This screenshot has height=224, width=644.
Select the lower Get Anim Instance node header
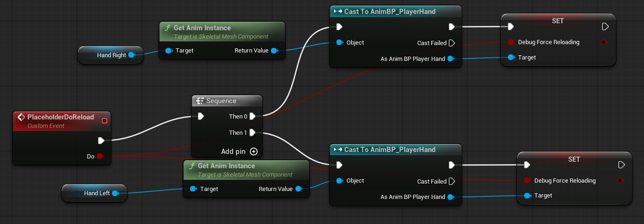(x=226, y=166)
